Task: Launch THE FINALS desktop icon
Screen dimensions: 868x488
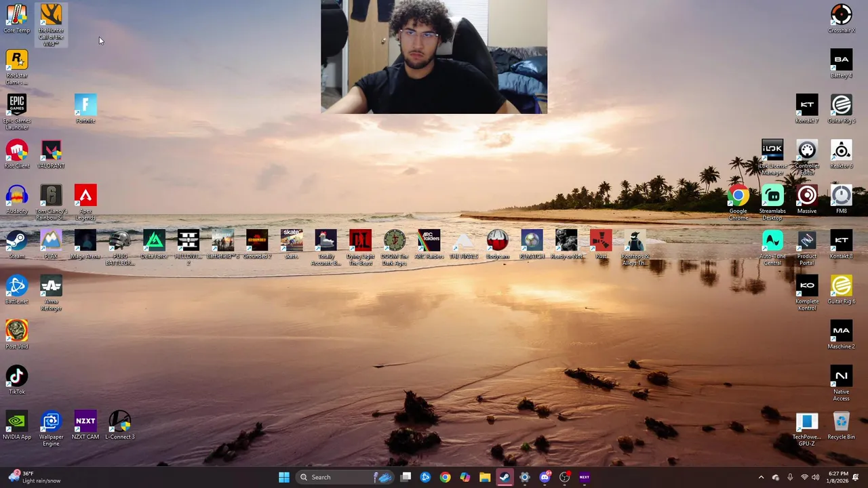Action: [463, 245]
